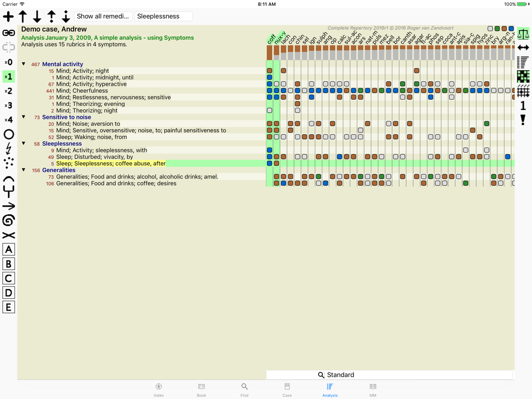Click the magnifier icon beside Standard

pyautogui.click(x=321, y=375)
